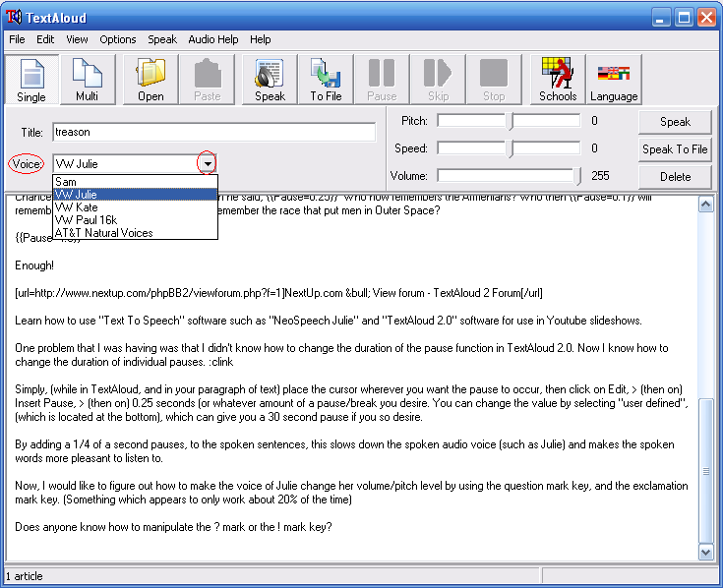The height and width of the screenshot is (588, 723).
Task: Open a file with the Open toolbar icon
Action: click(x=151, y=80)
